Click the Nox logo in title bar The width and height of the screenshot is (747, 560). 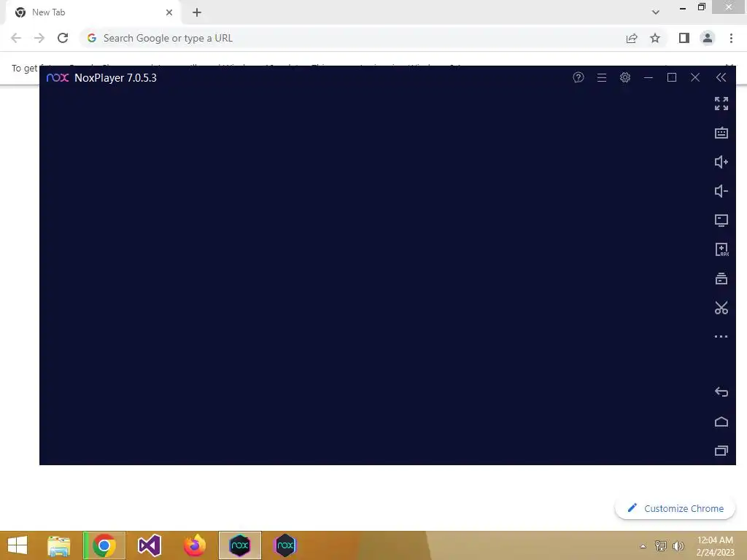58,77
